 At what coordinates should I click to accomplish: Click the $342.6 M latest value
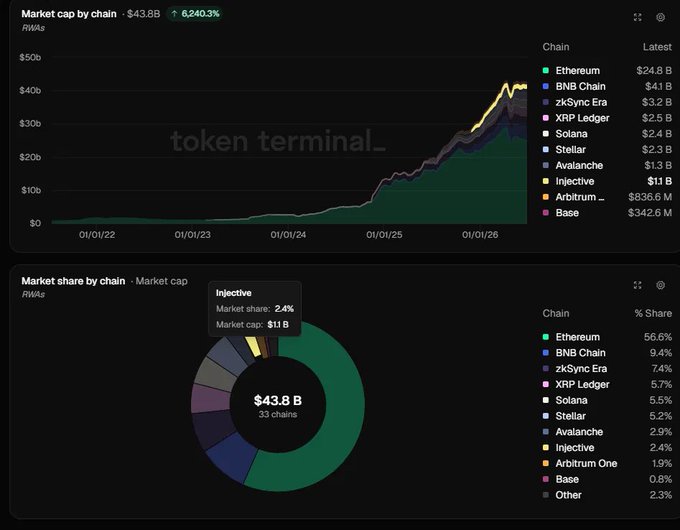650,213
